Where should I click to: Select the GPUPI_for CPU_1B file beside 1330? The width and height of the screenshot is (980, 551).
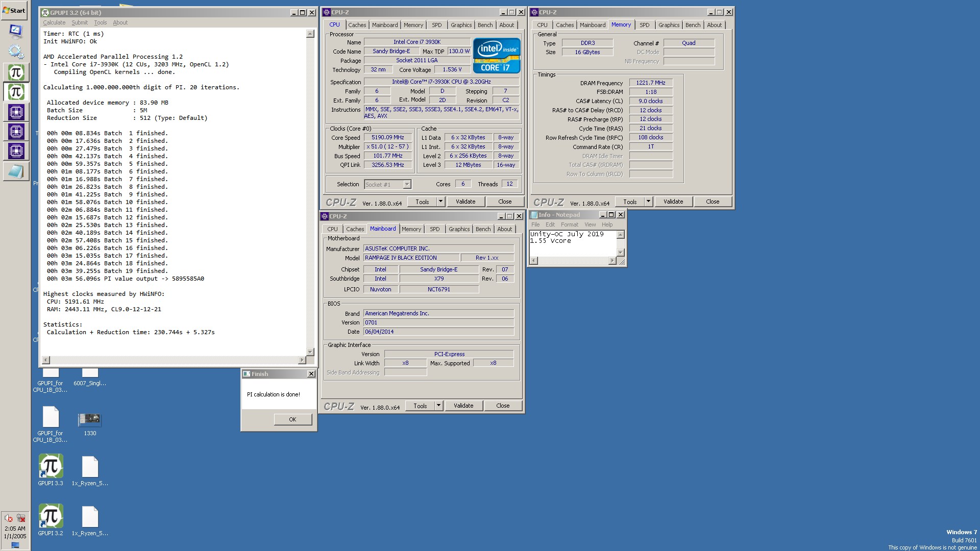(x=51, y=424)
